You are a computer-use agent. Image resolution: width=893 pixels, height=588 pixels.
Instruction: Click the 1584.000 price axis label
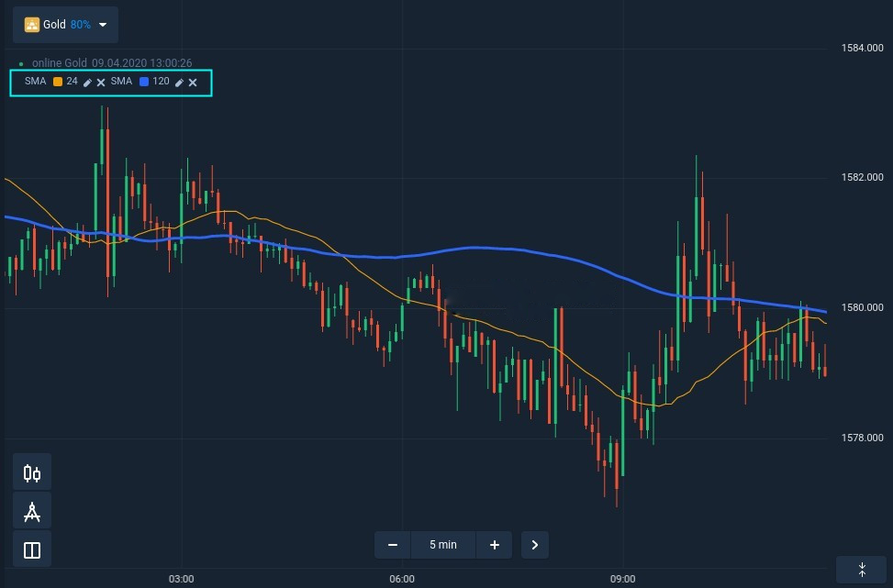(x=862, y=48)
